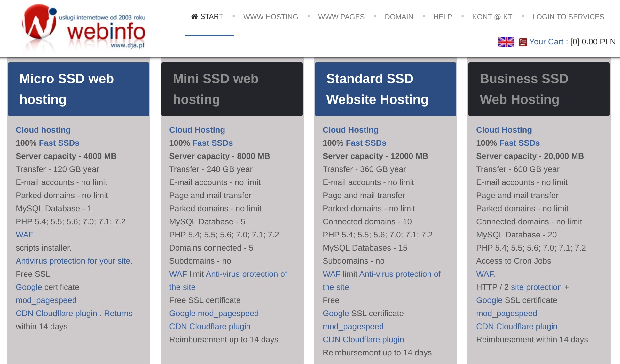Open WWW HOSTING menu
Image resolution: width=620 pixels, height=364 pixels.
pyautogui.click(x=271, y=17)
